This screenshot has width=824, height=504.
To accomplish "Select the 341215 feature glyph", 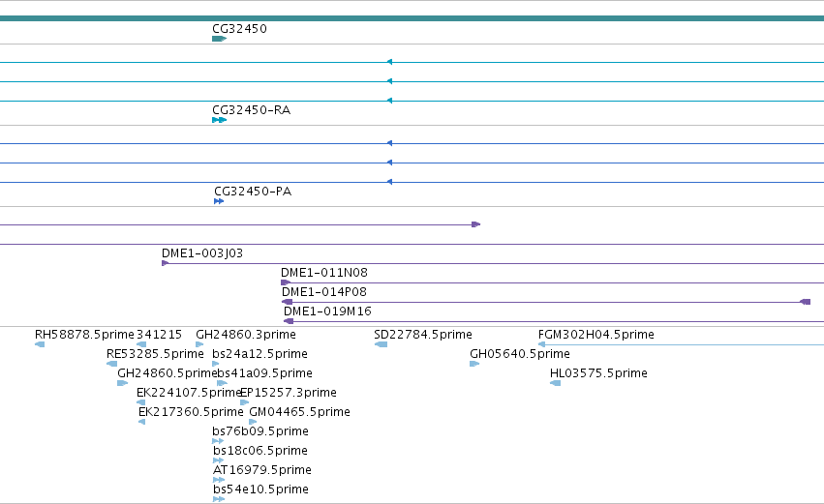I will click(x=141, y=345).
